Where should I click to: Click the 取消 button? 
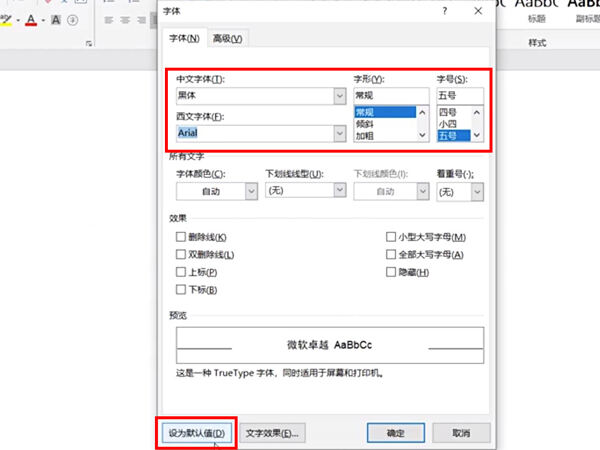pos(461,433)
